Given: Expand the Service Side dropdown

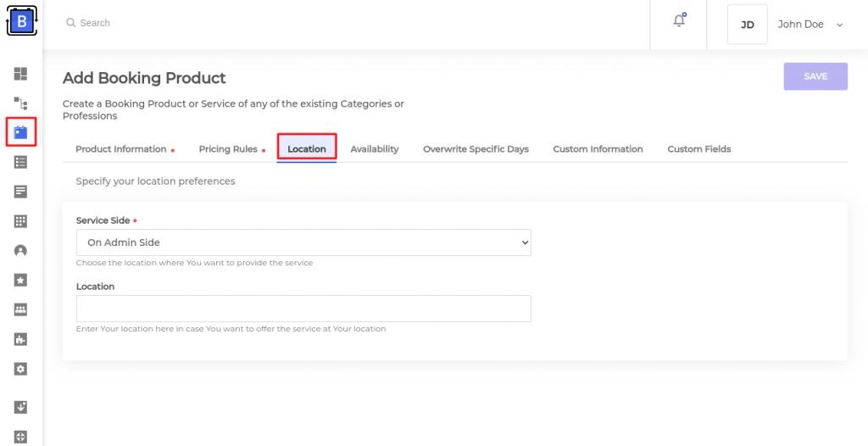Looking at the screenshot, I should point(303,243).
